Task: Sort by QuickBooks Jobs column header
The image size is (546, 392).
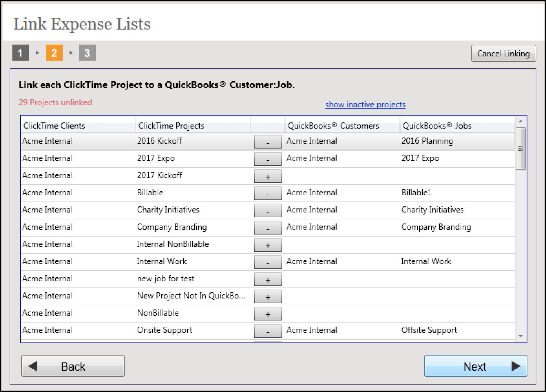Action: (458, 126)
